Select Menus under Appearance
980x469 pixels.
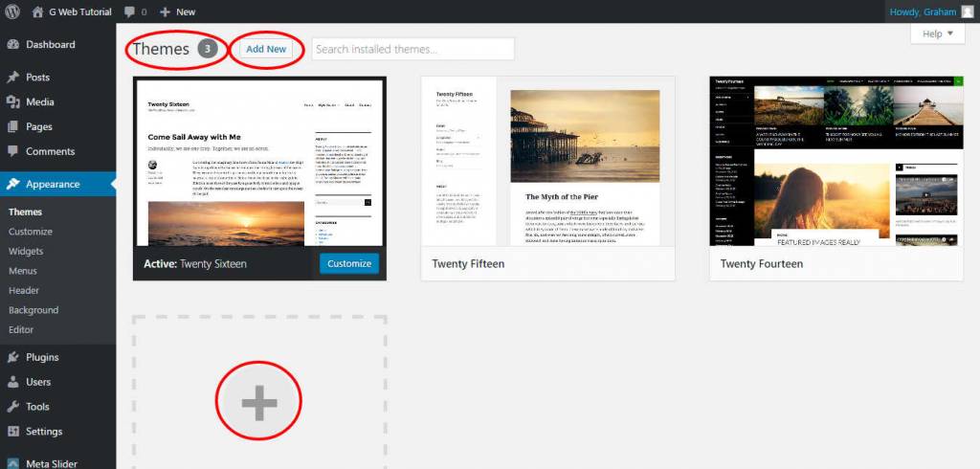click(x=23, y=271)
